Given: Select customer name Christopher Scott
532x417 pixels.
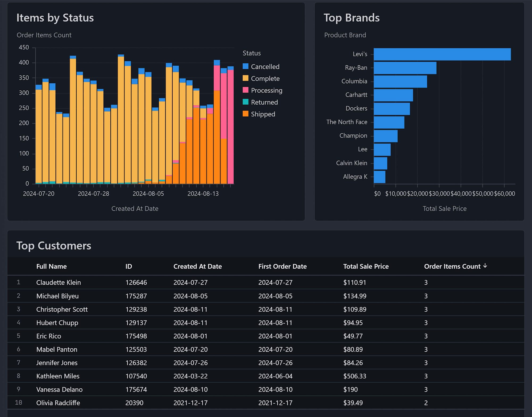Looking at the screenshot, I should (x=62, y=309).
